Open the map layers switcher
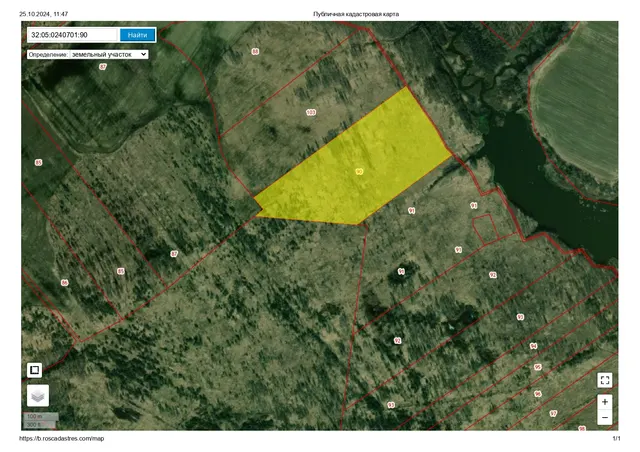This screenshot has height=452, width=640. click(38, 395)
